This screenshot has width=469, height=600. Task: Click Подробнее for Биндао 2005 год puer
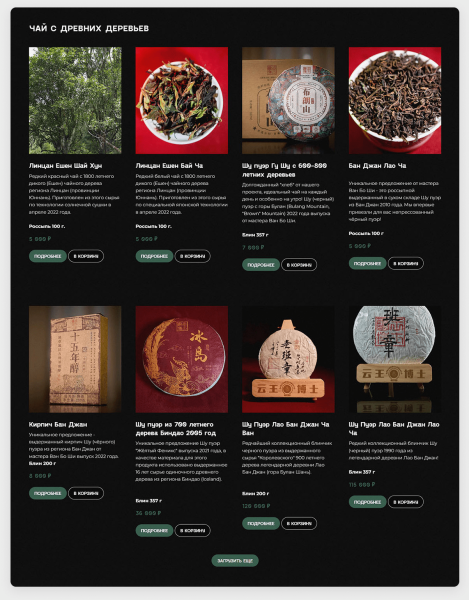tap(154, 530)
